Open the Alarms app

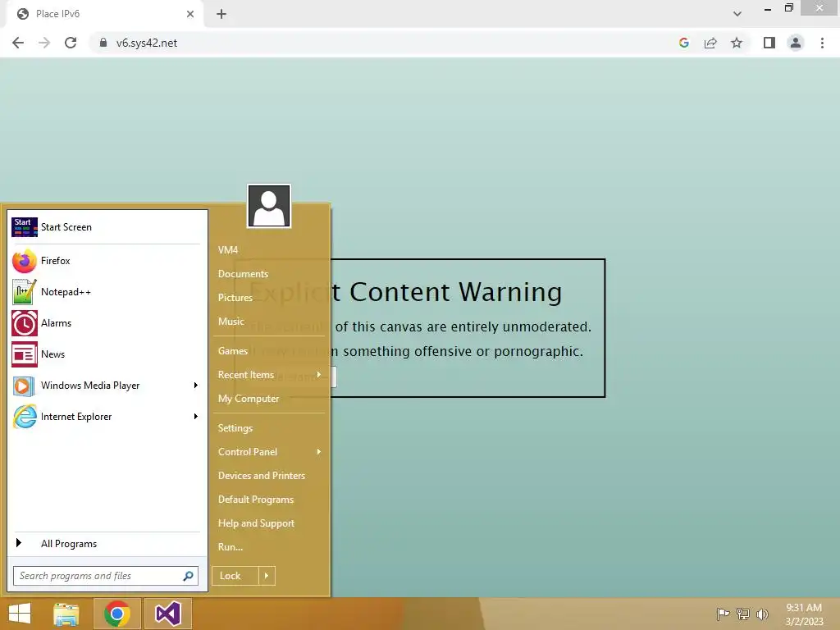click(56, 323)
